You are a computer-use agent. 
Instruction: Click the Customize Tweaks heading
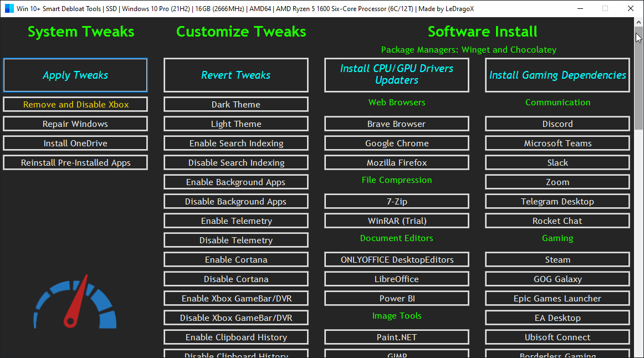[241, 32]
